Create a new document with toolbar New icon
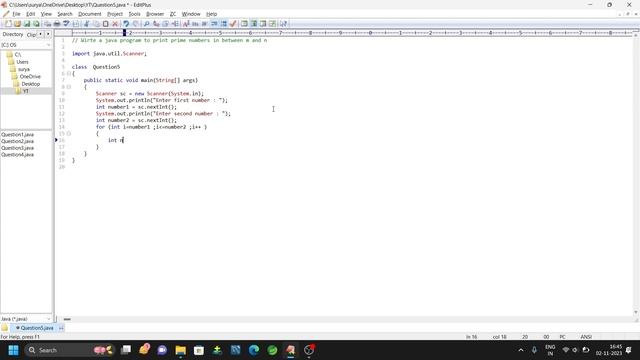Viewport: 640px width, 360px height. 8,24
